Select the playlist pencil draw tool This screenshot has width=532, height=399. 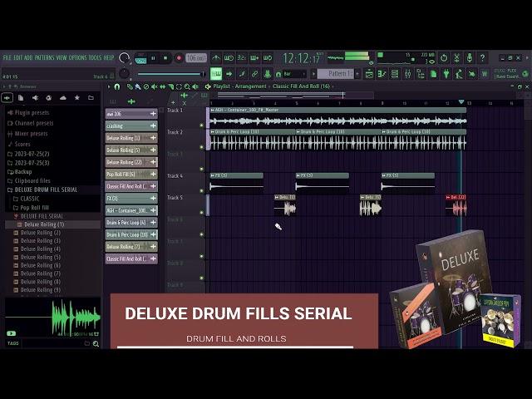(x=130, y=86)
